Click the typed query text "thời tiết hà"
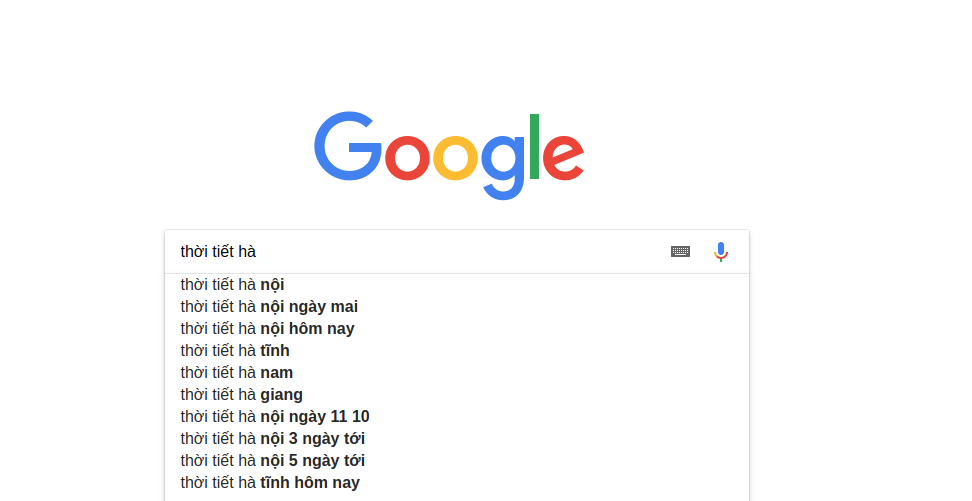Viewport: 972px width, 501px height. click(218, 252)
